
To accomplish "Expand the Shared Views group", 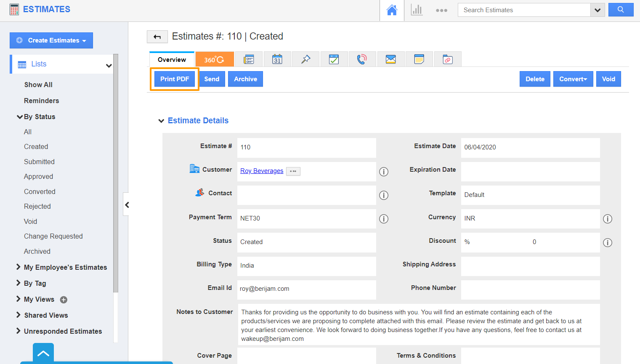I will click(18, 315).
